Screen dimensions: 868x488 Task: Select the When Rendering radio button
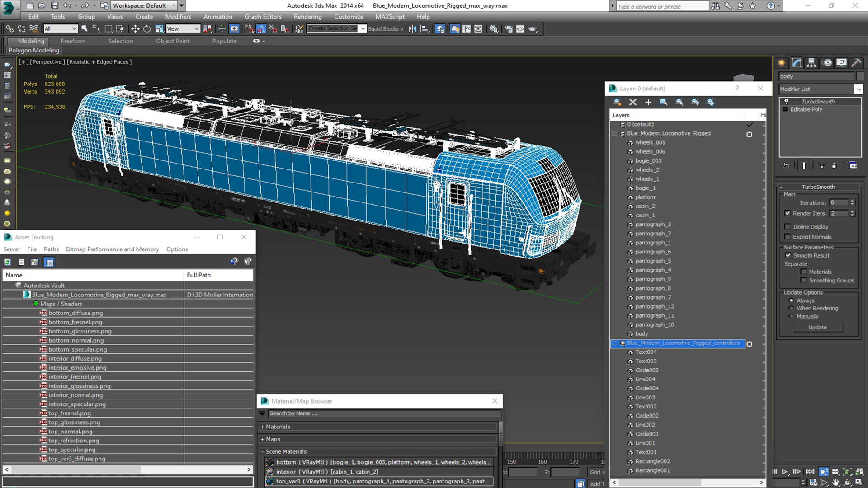(x=791, y=308)
